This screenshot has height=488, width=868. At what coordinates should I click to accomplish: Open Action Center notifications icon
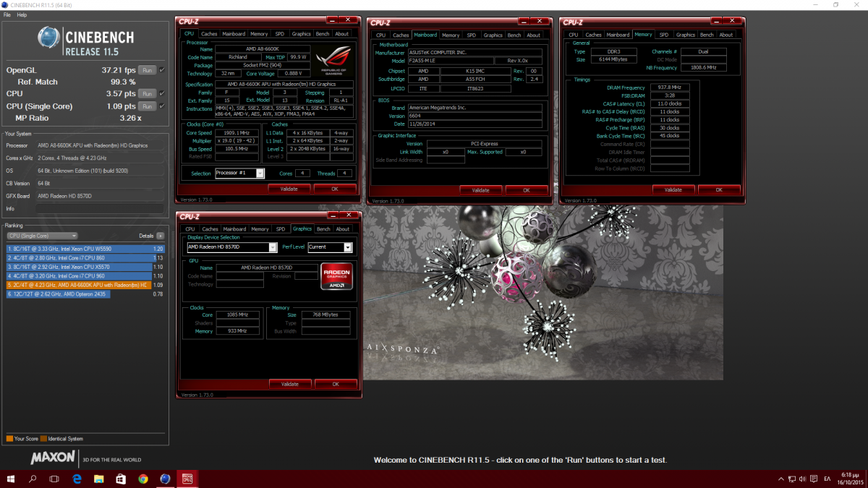pos(814,479)
